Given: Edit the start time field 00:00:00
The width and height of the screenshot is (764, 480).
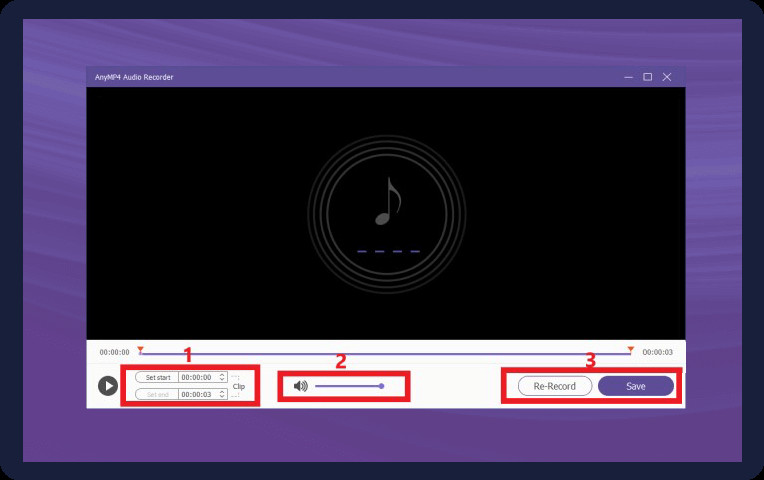Looking at the screenshot, I should (198, 377).
